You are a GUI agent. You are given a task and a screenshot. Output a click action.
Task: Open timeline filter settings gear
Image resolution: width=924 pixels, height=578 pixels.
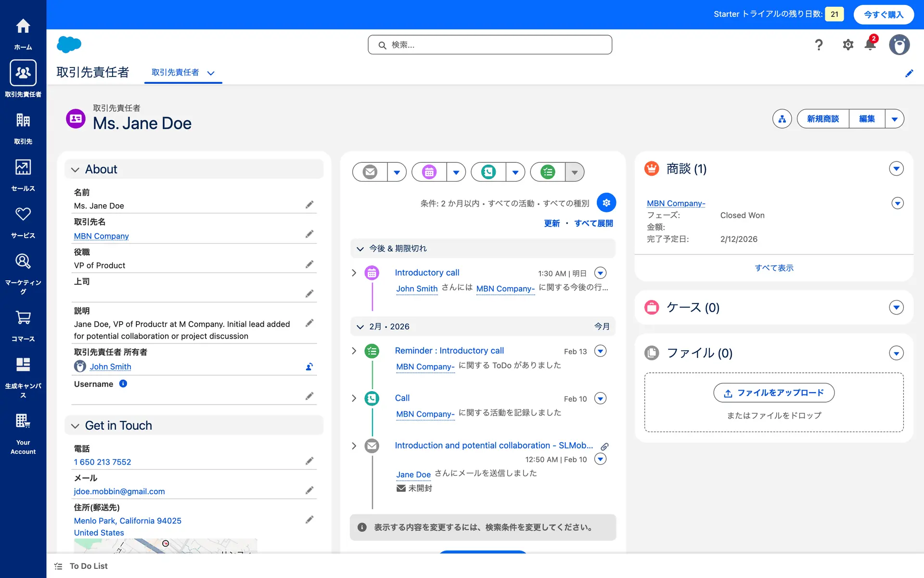point(606,203)
